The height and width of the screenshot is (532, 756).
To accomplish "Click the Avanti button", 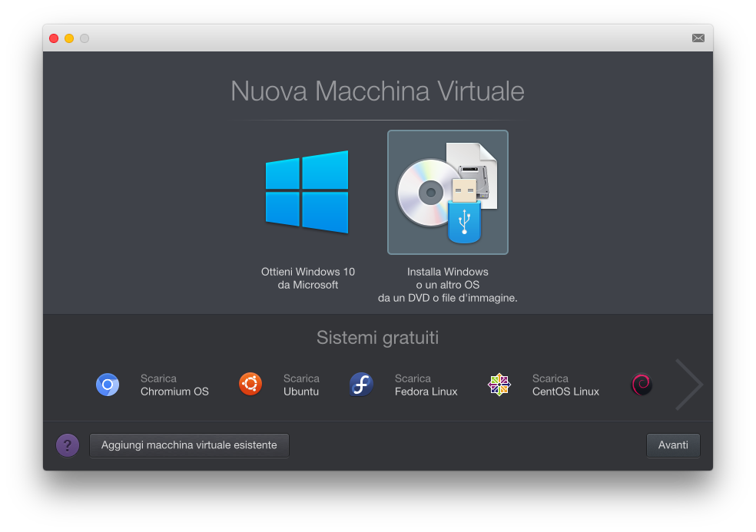I will (673, 445).
